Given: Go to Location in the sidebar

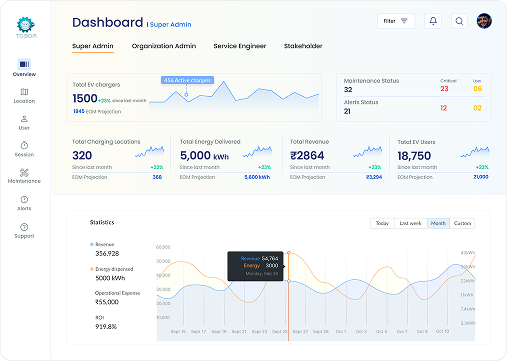Looking at the screenshot, I should coord(24,92).
